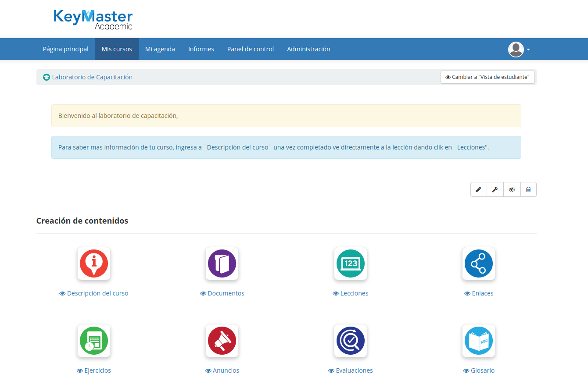Open the green Ejercicios tool icon
The width and height of the screenshot is (588, 388).
94,341
